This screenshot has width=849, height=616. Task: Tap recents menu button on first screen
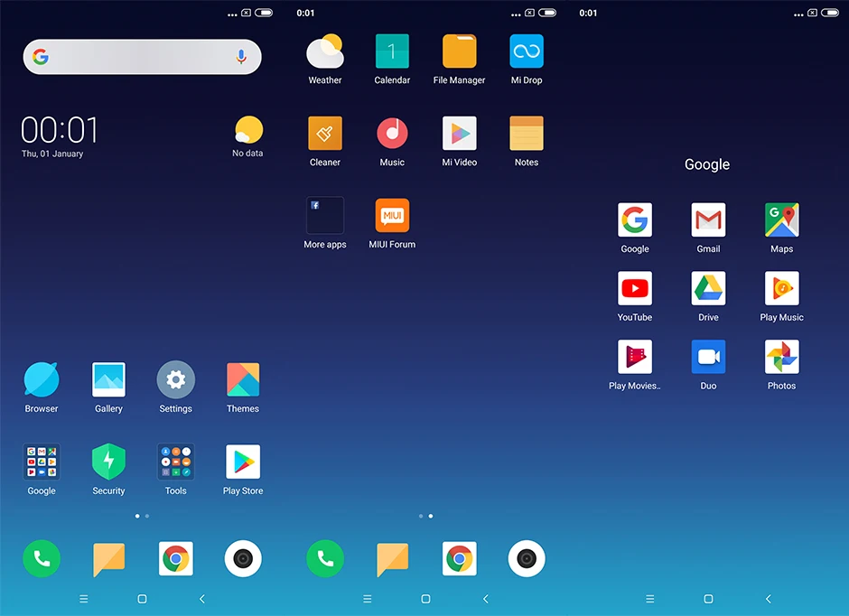click(x=83, y=599)
